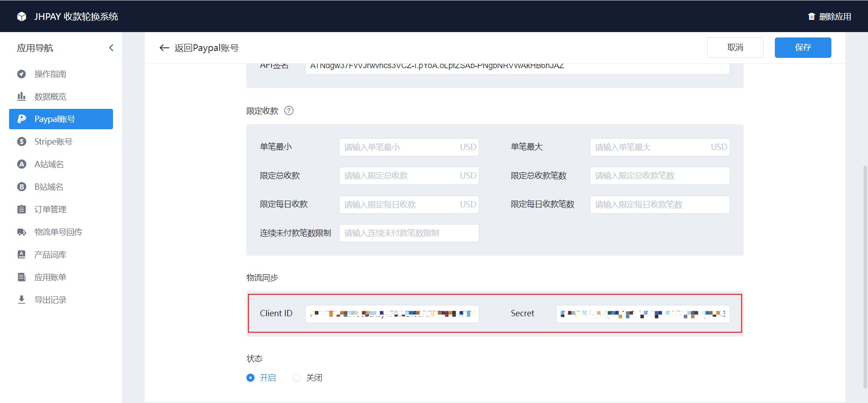
Task: Click the blue 保存 button
Action: click(x=803, y=47)
